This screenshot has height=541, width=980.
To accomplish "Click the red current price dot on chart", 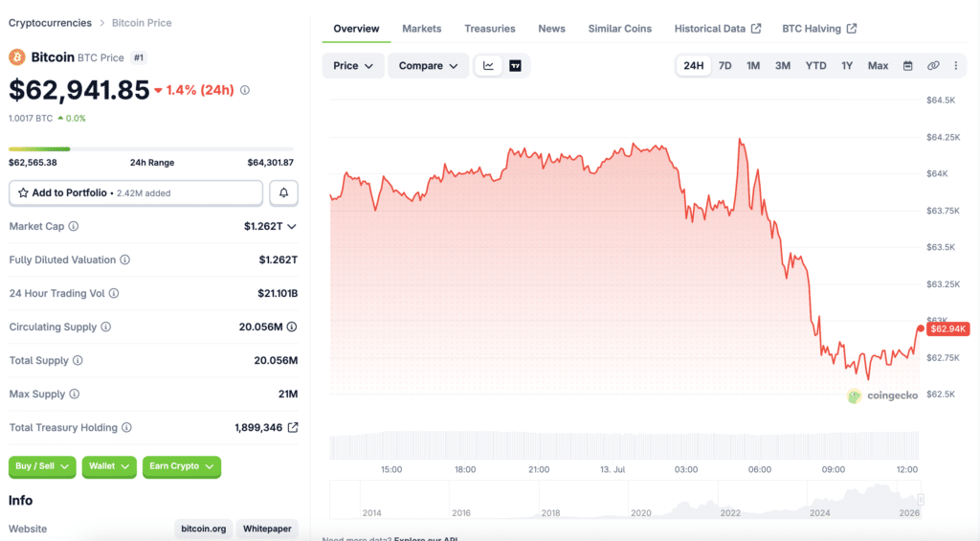I will 921,328.
